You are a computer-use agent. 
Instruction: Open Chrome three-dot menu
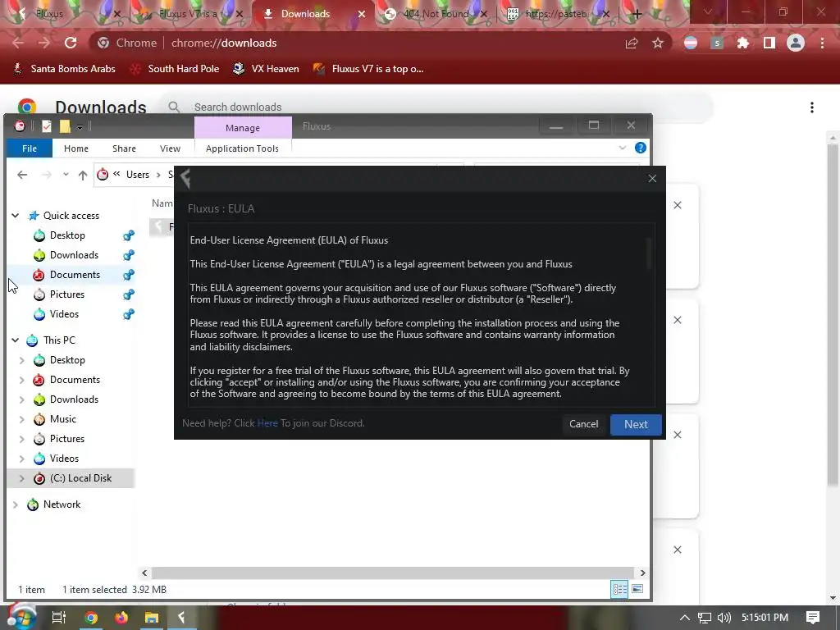click(x=822, y=43)
